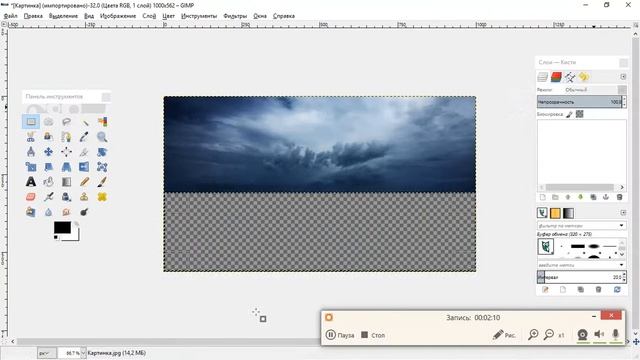Open the brushes dock tab menu arrow
Screen dimensions: 640x360
pyautogui.click(x=623, y=213)
